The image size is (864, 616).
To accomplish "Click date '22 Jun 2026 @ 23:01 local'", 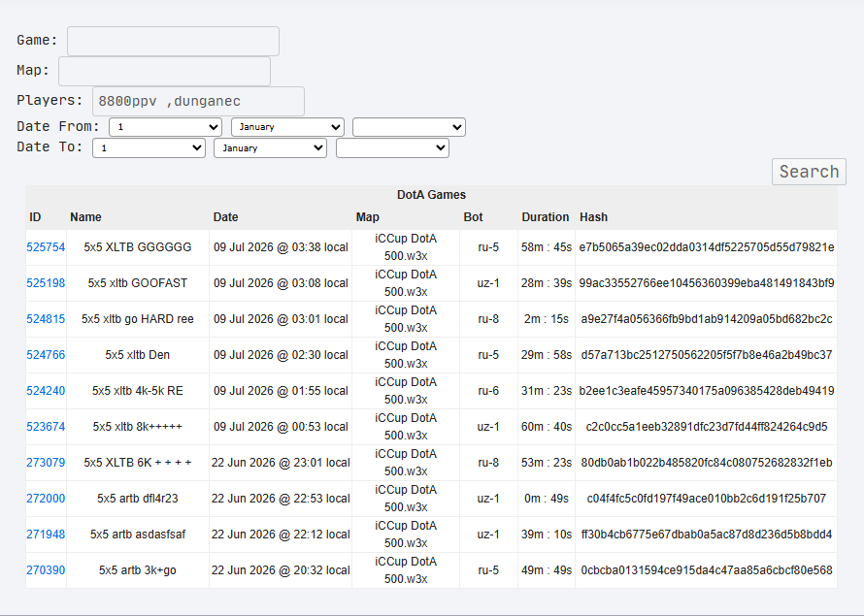I will pos(281,463).
